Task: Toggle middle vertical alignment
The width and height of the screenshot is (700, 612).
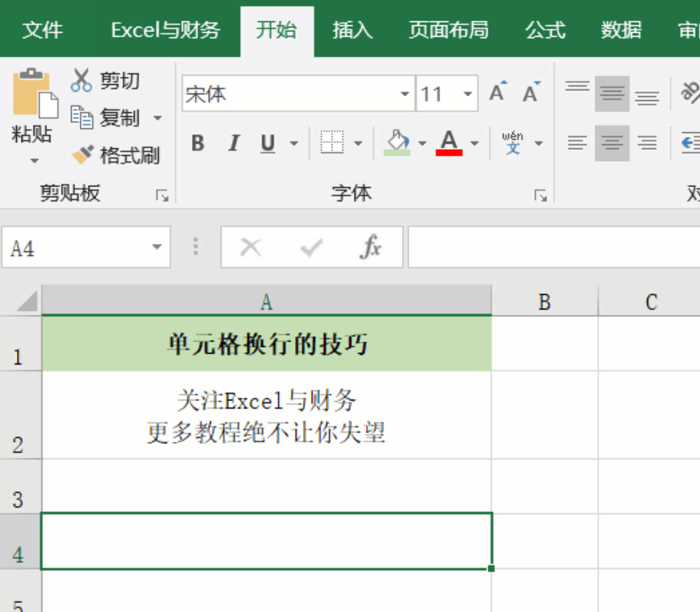Action: [x=612, y=93]
